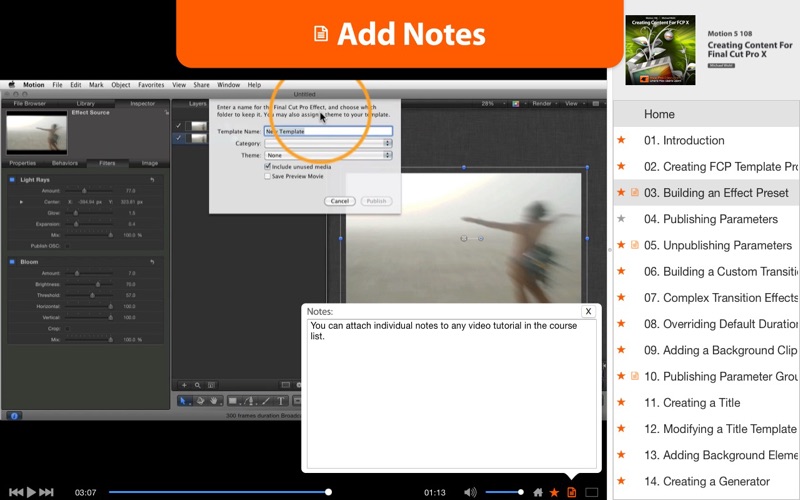Select the arrow Select/Transform tool in Motion
The image size is (800, 500).
tap(183, 401)
